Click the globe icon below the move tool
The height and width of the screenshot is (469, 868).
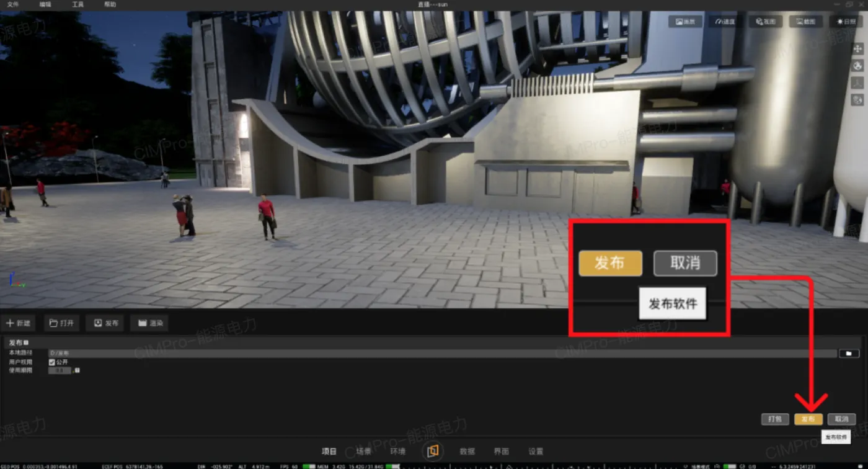[858, 65]
